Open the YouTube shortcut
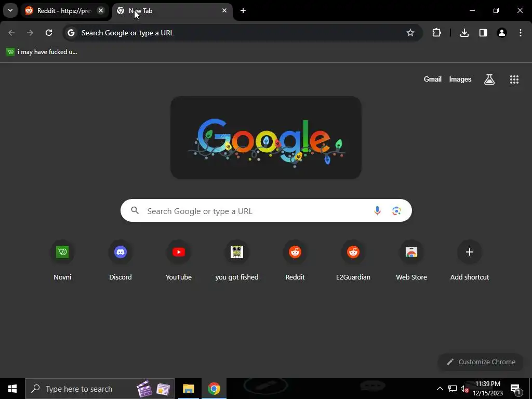The image size is (532, 399). coord(179,261)
